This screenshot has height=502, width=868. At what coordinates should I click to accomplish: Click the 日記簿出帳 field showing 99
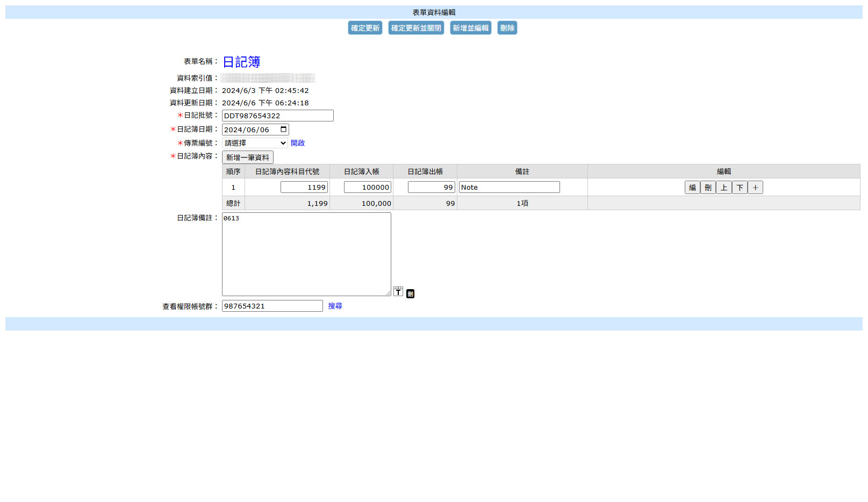[432, 187]
